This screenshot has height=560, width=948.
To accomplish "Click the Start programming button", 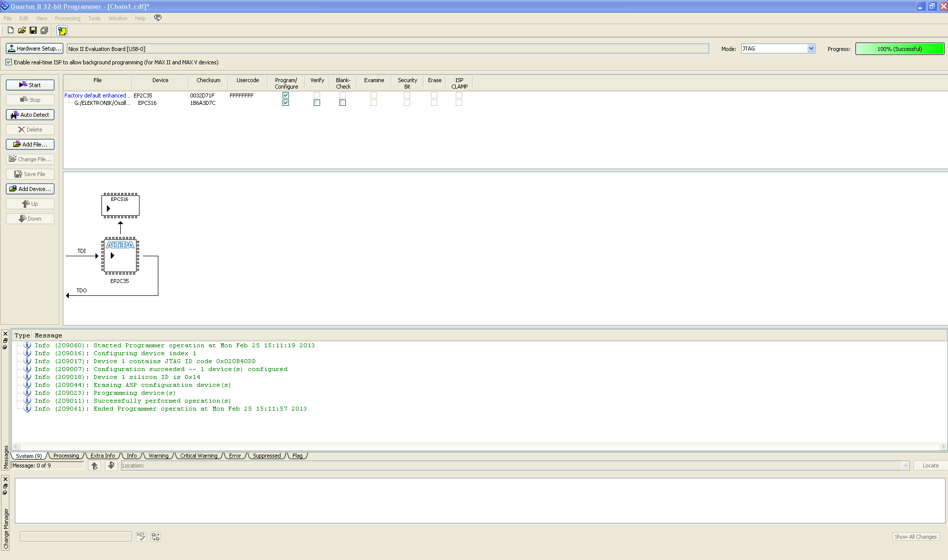I will coord(30,85).
